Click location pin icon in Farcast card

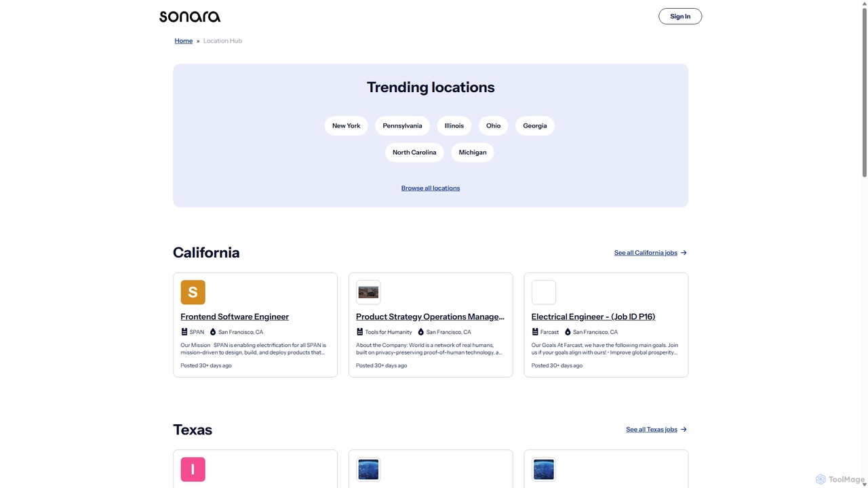(x=568, y=332)
